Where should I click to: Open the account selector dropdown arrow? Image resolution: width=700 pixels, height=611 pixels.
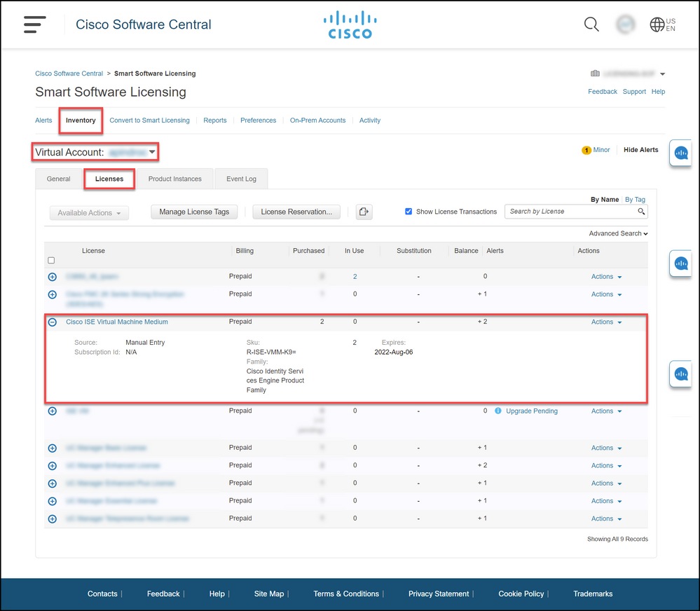click(x=662, y=74)
